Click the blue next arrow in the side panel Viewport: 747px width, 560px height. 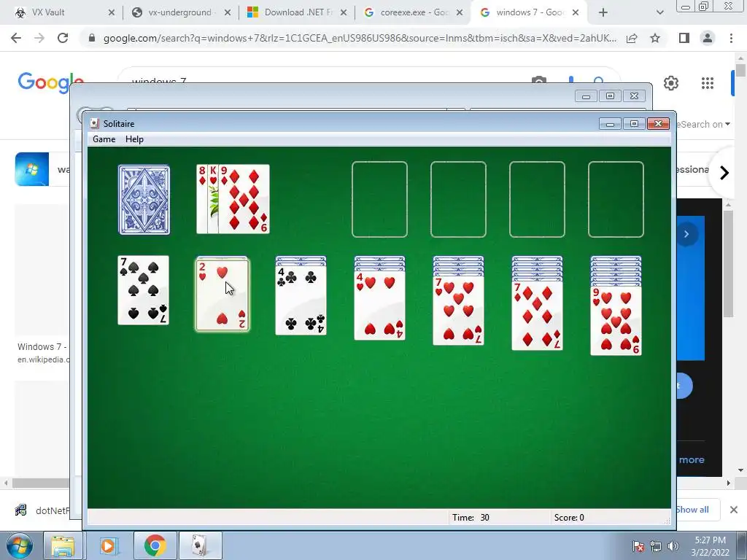pyautogui.click(x=686, y=234)
